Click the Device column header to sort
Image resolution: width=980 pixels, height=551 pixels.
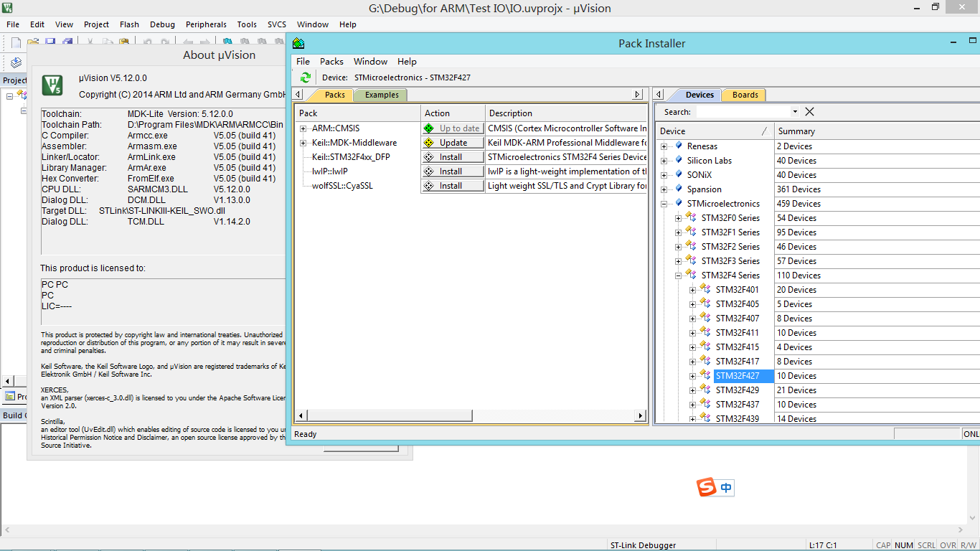(x=715, y=131)
